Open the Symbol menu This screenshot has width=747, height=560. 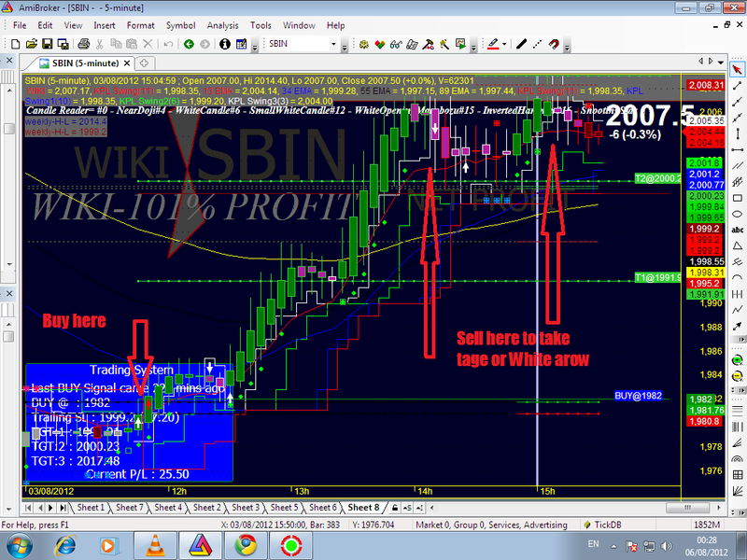click(180, 26)
